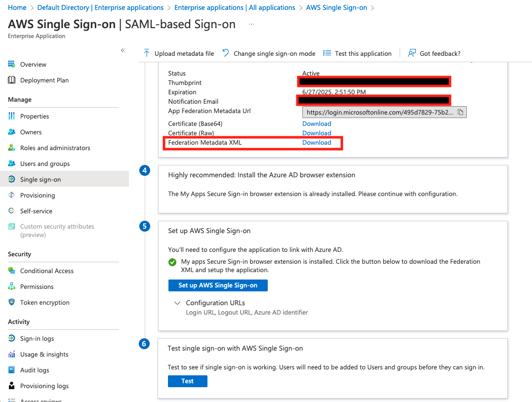Go to Home breadcrumb
Image resolution: width=532 pixels, height=402 pixels.
(17, 7)
